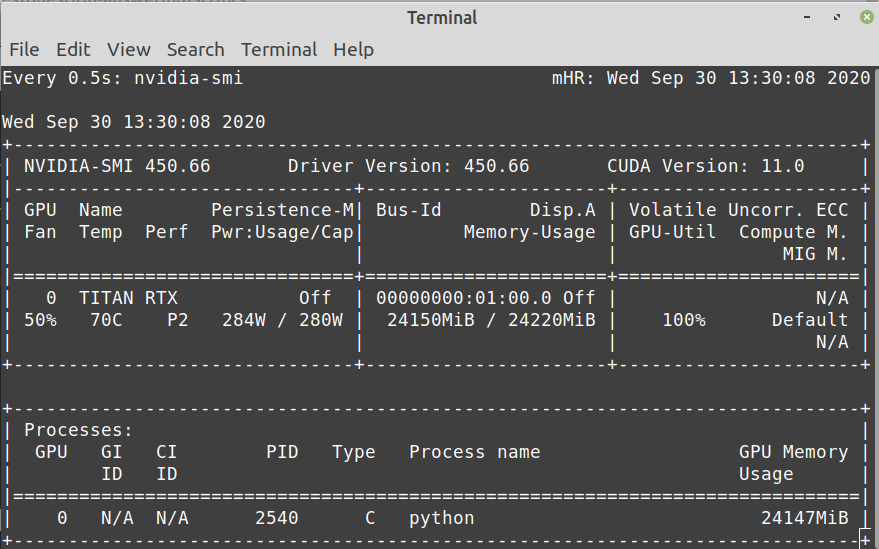The width and height of the screenshot is (879, 549).
Task: Click the 'GPU-Util' column header
Action: click(x=672, y=232)
